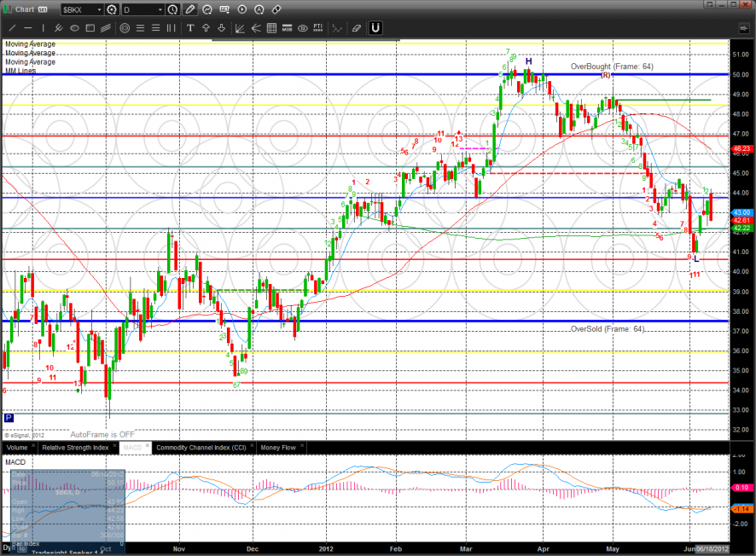
Task: Select the horizontal line tool
Action: 28,28
